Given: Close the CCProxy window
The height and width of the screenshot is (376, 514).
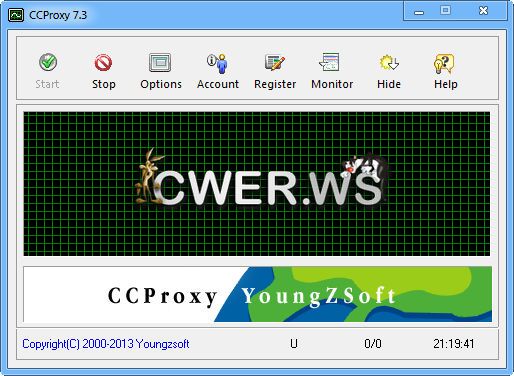Looking at the screenshot, I should 483,11.
